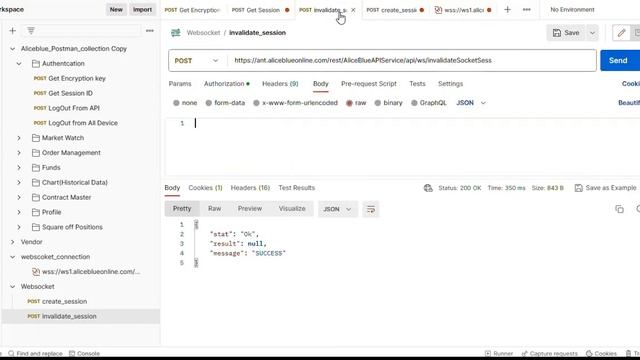Switch to the Params tab
The height and width of the screenshot is (360, 640).
[x=180, y=84]
